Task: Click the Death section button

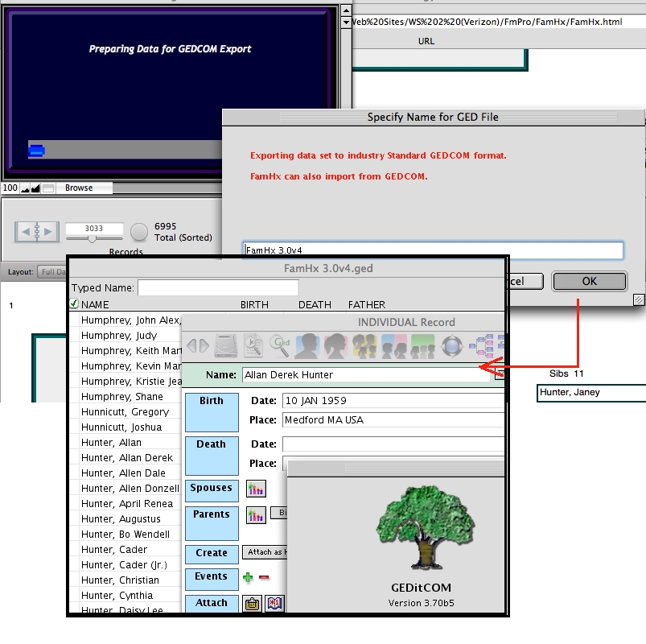Action: click(x=212, y=456)
